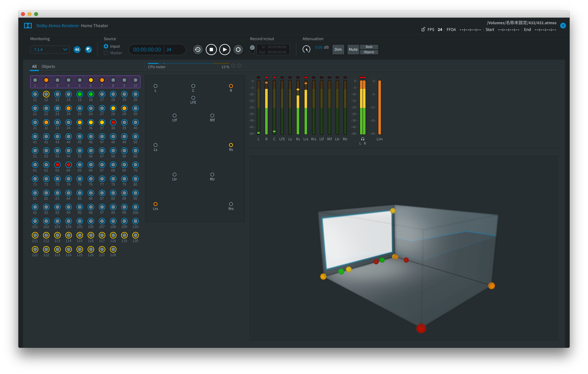Click the large red object in 3D room

click(421, 328)
